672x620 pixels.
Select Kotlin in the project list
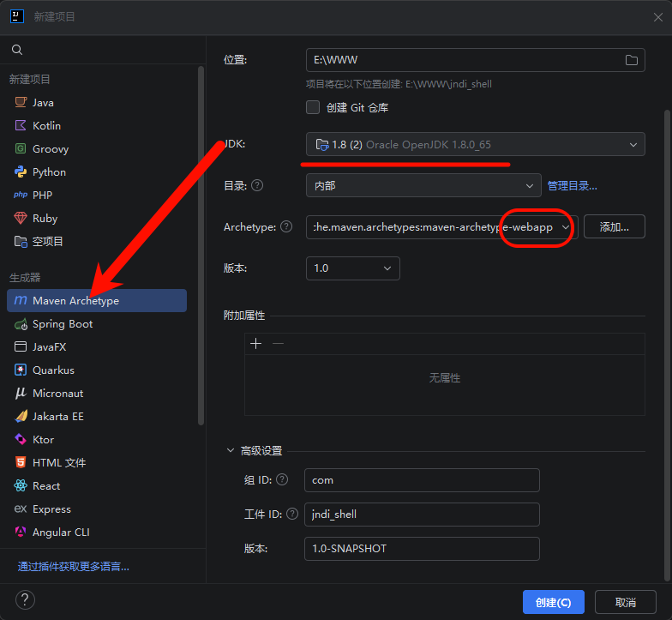click(x=97, y=125)
